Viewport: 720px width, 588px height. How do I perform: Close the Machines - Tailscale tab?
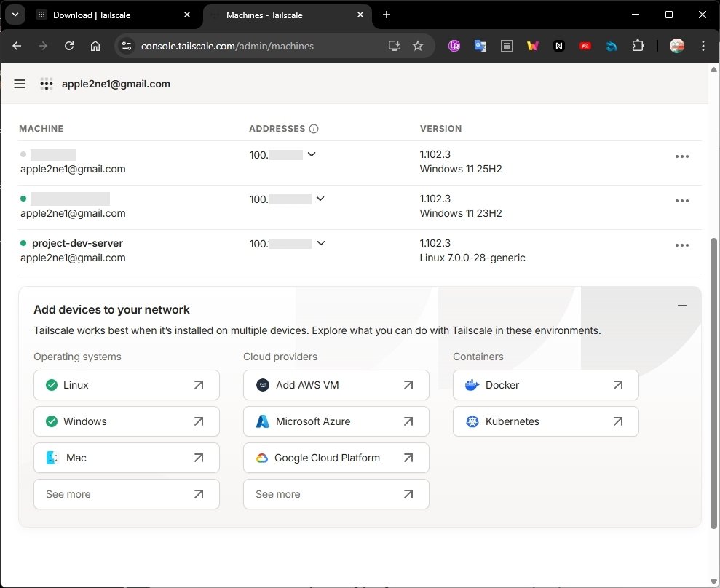coord(360,15)
